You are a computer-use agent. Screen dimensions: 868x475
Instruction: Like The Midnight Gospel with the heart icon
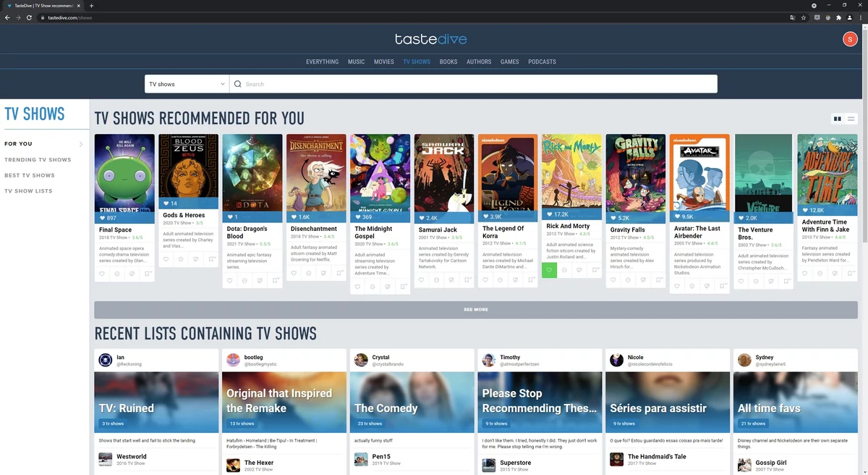pyautogui.click(x=357, y=287)
